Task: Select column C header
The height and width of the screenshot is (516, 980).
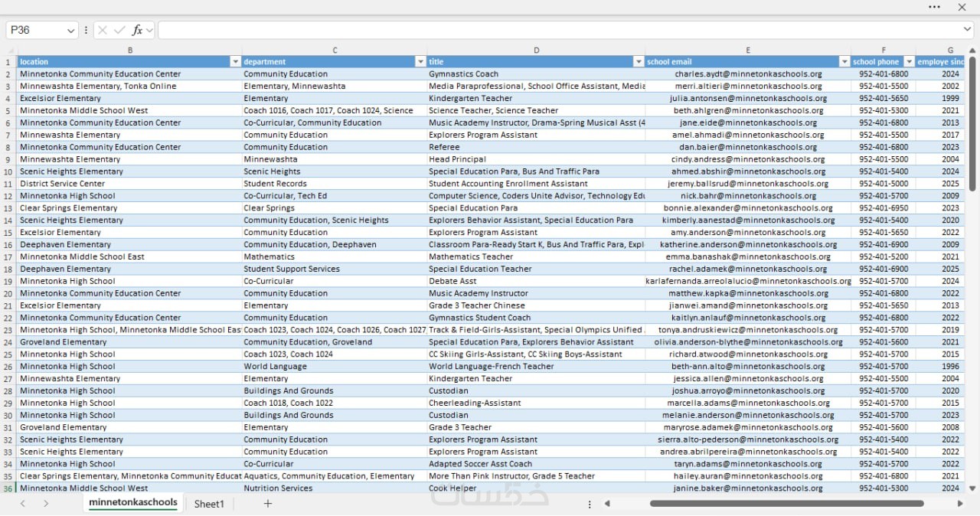Action: click(x=335, y=50)
